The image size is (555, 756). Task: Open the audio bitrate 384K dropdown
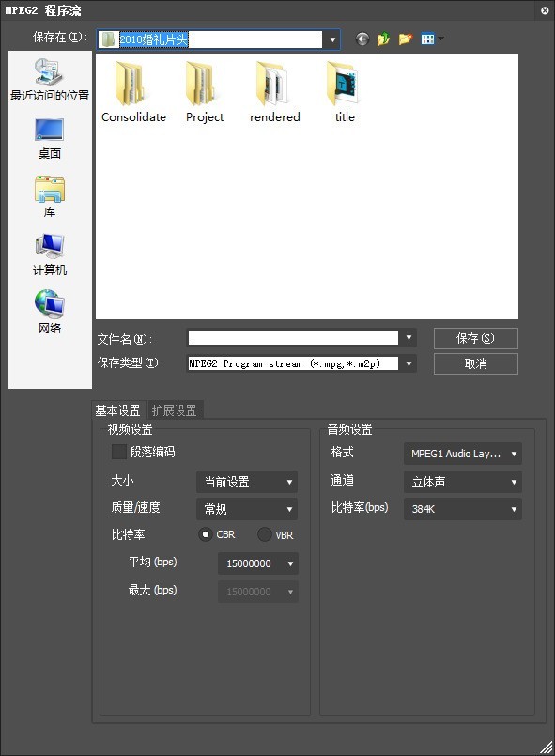(463, 509)
